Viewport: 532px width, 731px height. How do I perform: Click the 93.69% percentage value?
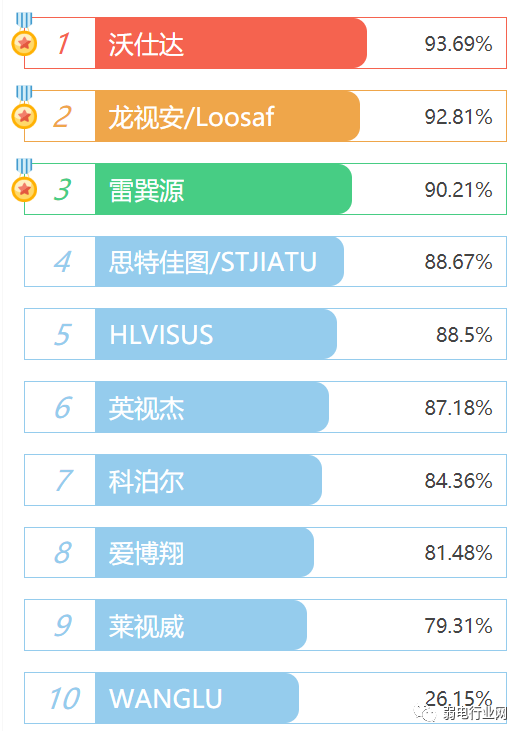pos(458,44)
